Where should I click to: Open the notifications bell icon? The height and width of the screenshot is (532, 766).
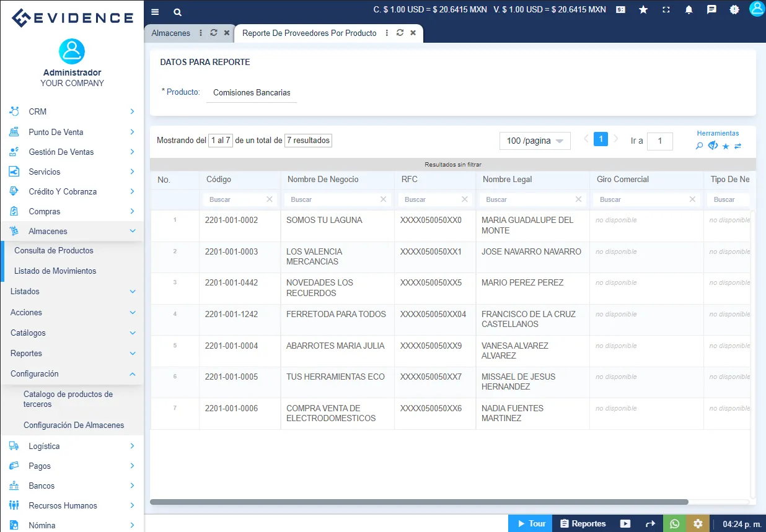689,9
